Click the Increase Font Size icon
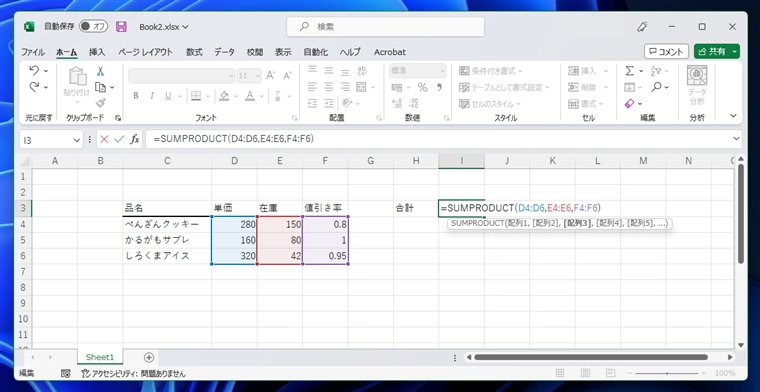760x392 pixels. coord(271,76)
